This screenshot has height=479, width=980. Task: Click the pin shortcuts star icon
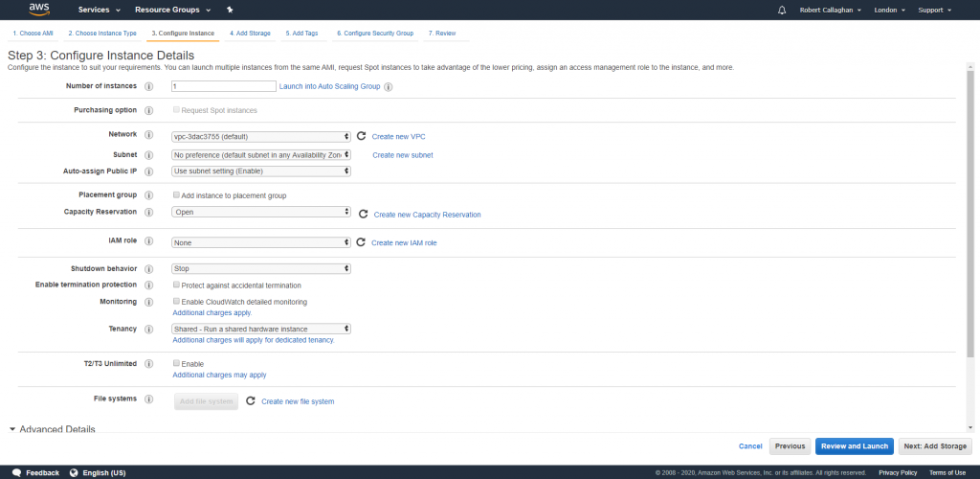(x=230, y=10)
